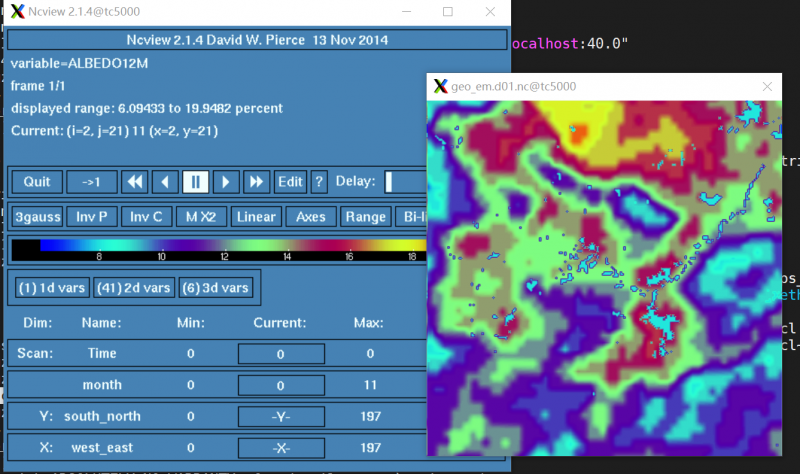Image resolution: width=800 pixels, height=474 pixels.
Task: Step forward one frame with right arrow
Action: click(226, 181)
